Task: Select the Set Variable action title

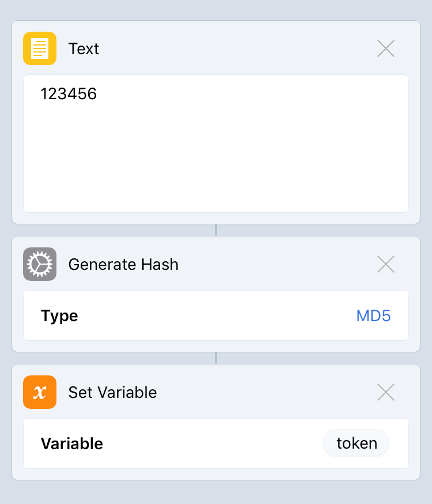Action: click(112, 393)
